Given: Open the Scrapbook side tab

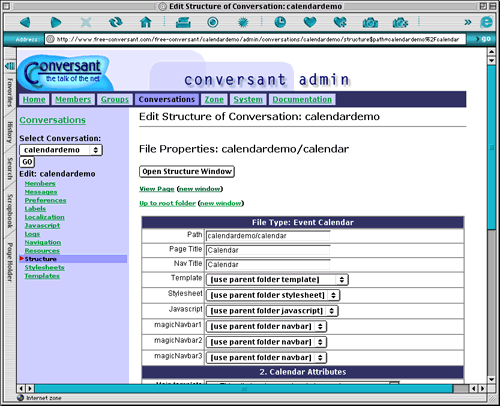Looking at the screenshot, I should point(10,211).
